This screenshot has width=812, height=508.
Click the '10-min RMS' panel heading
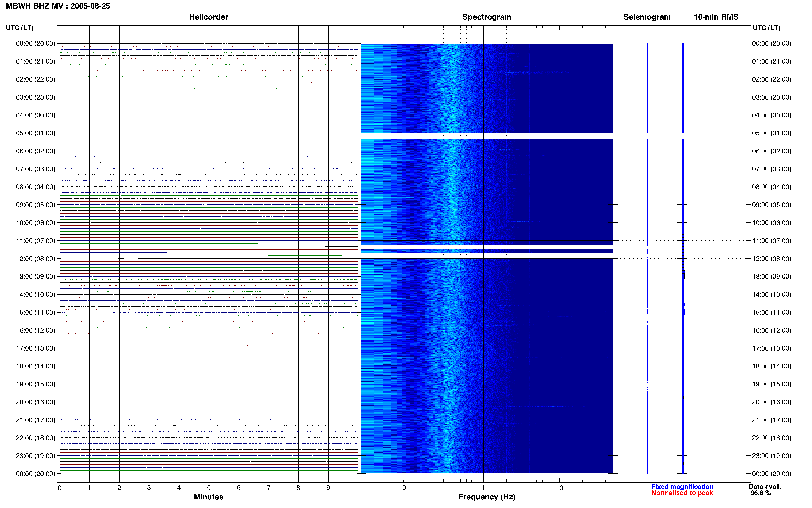pyautogui.click(x=716, y=17)
